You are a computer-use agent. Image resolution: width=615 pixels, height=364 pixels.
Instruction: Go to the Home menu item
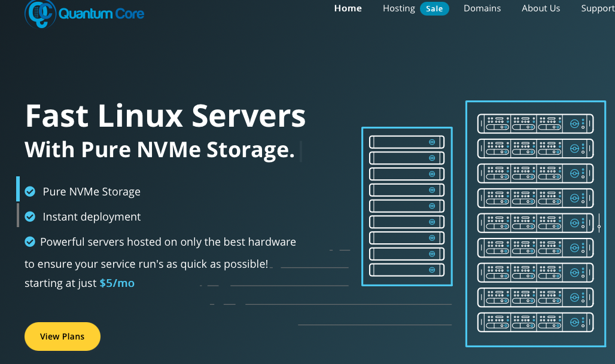pyautogui.click(x=348, y=8)
